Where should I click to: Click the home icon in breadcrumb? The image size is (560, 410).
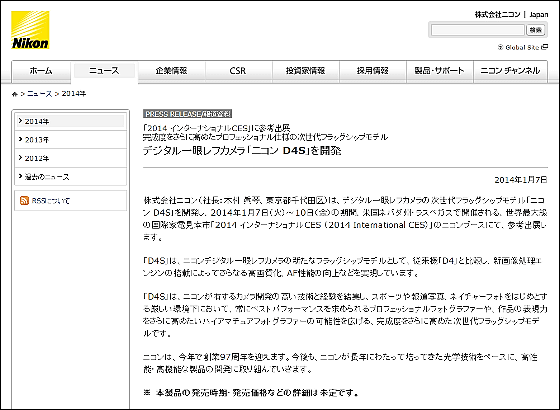pos(15,94)
